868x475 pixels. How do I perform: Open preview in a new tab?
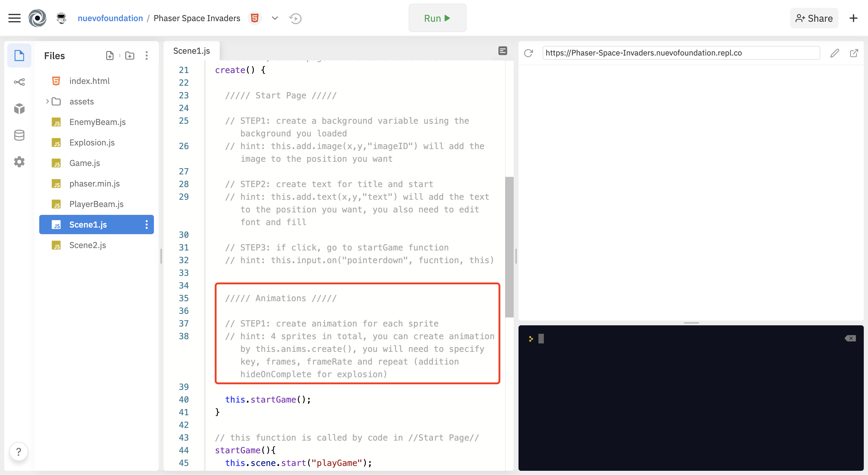(854, 53)
